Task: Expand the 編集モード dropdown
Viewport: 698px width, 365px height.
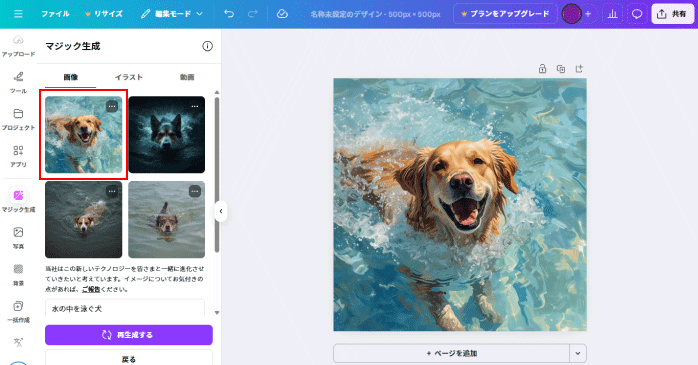Action: tap(172, 14)
